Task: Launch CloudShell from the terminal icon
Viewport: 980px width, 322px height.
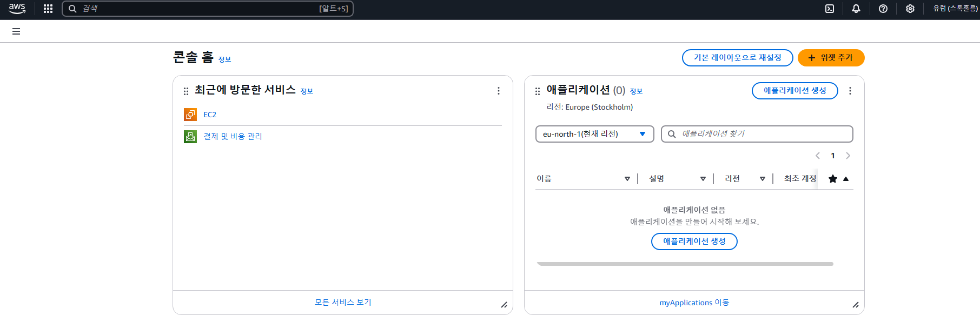Action: [x=830, y=9]
